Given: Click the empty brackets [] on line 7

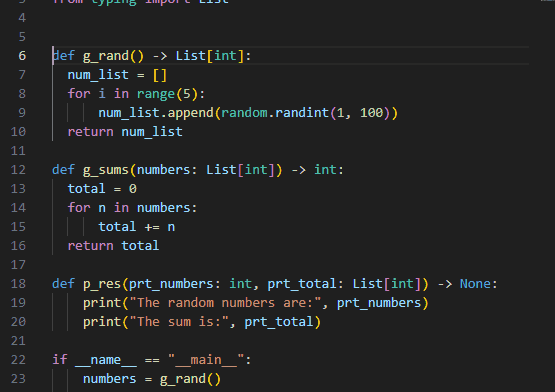Looking at the screenshot, I should click(x=160, y=75).
